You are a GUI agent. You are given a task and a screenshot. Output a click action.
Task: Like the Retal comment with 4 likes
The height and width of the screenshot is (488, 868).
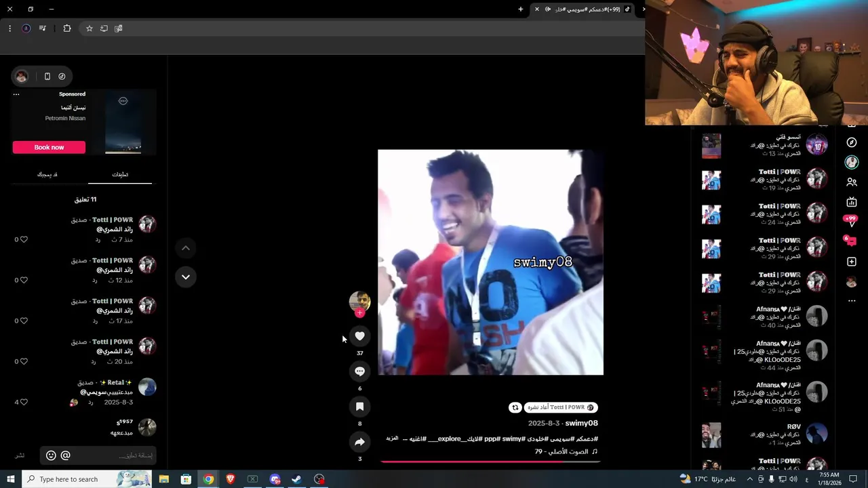(x=24, y=402)
